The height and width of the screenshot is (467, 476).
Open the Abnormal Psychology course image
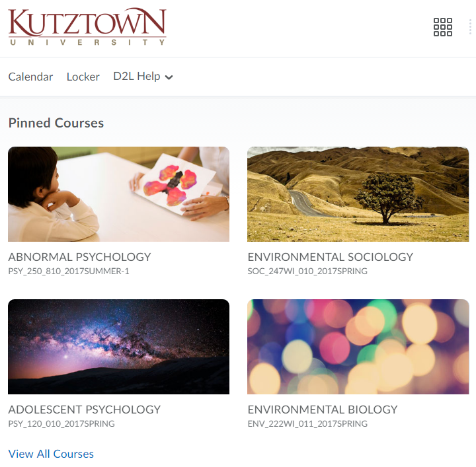(119, 194)
